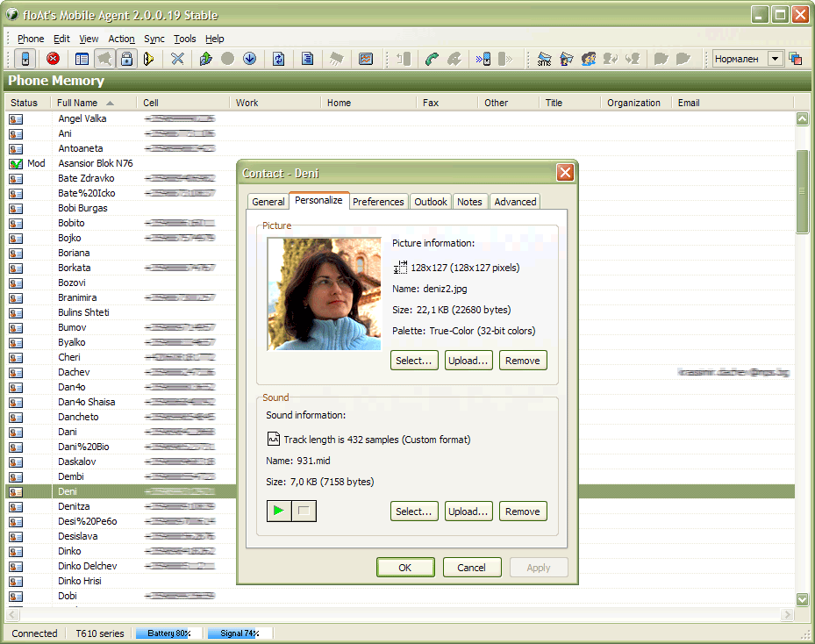Click the blue down-arrow circle toolbar icon

click(x=249, y=59)
